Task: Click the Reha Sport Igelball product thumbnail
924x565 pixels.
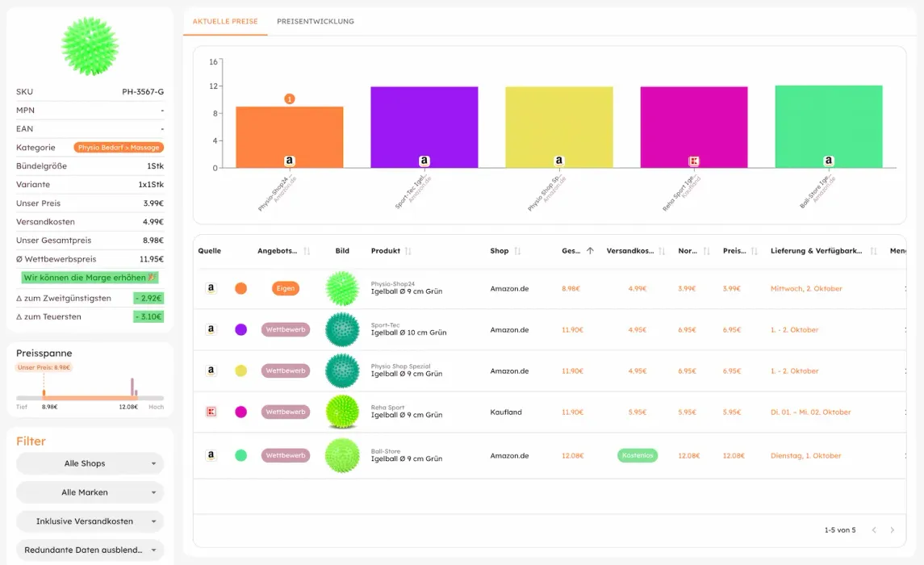Action: [342, 412]
